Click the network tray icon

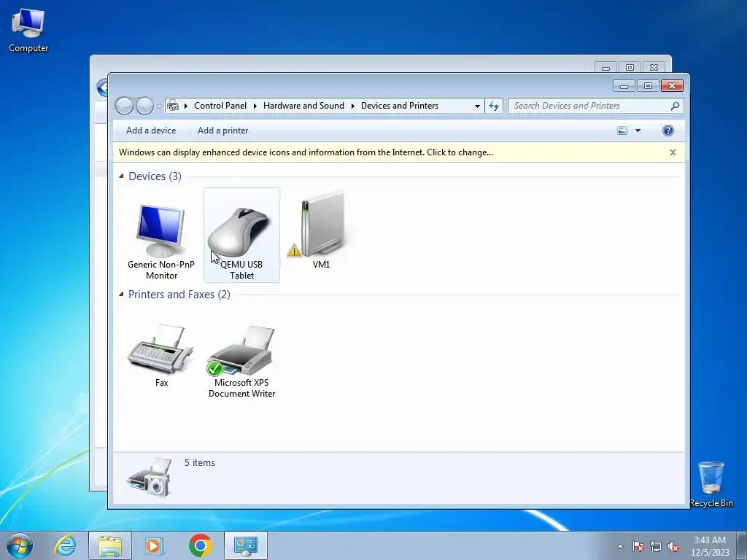[x=656, y=546]
